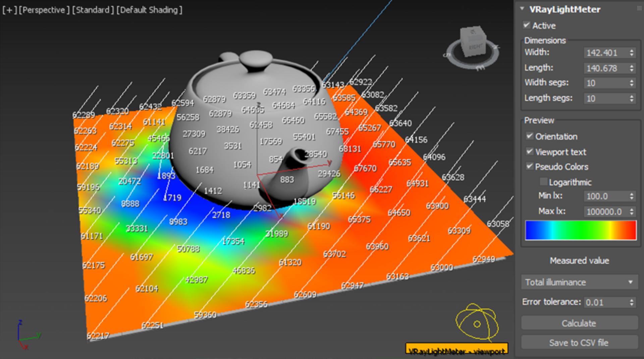Click the Width value field

point(606,53)
